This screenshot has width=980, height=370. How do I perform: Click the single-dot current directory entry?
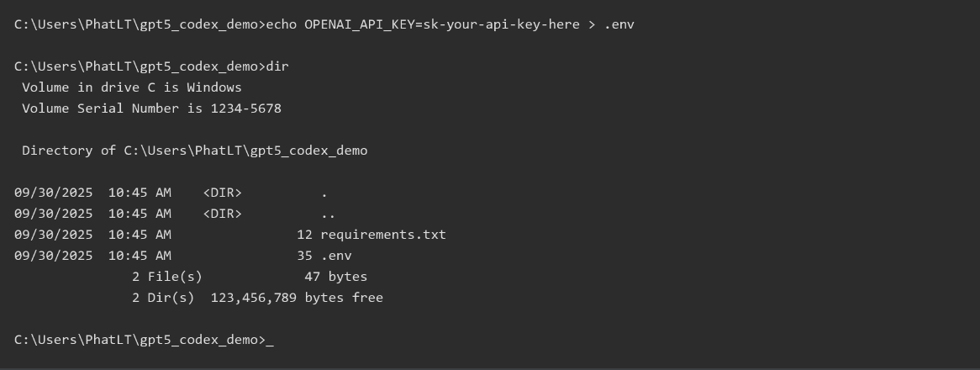[x=324, y=193]
